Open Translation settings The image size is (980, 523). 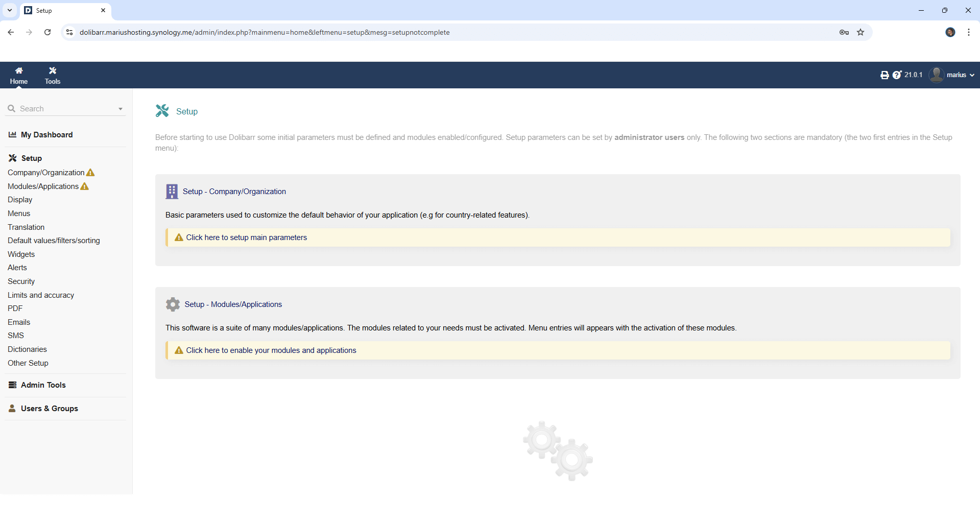[x=26, y=227]
